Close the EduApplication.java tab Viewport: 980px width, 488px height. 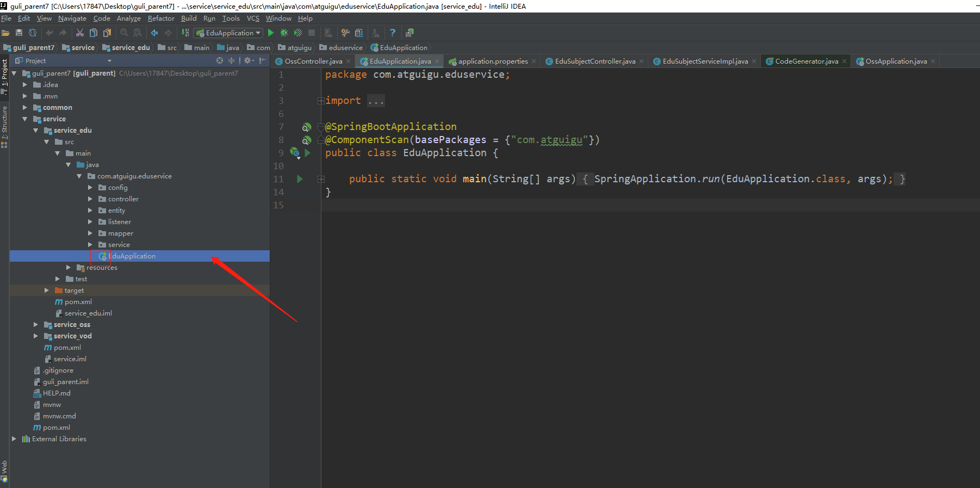tap(437, 61)
